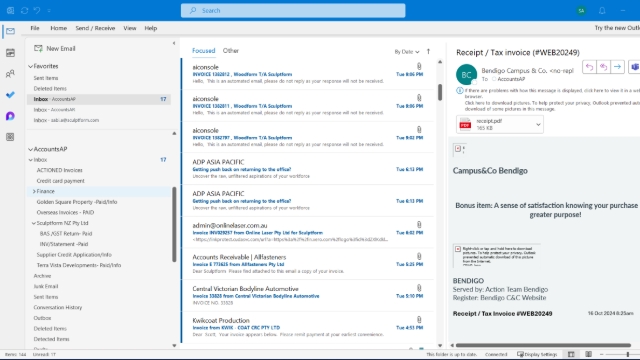Image resolution: width=640 pixels, height=360 pixels.
Task: Click the Undo icon in title bar
Action: point(37,11)
